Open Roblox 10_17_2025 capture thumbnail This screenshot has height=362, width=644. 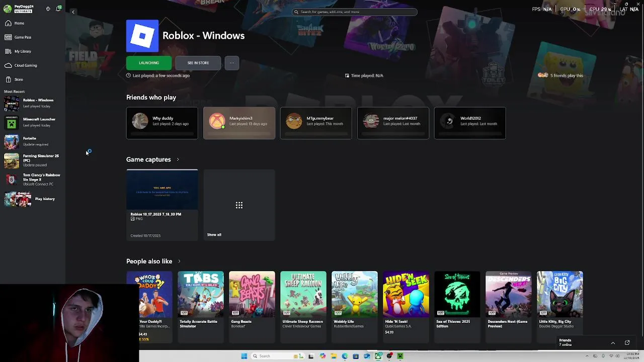162,190
